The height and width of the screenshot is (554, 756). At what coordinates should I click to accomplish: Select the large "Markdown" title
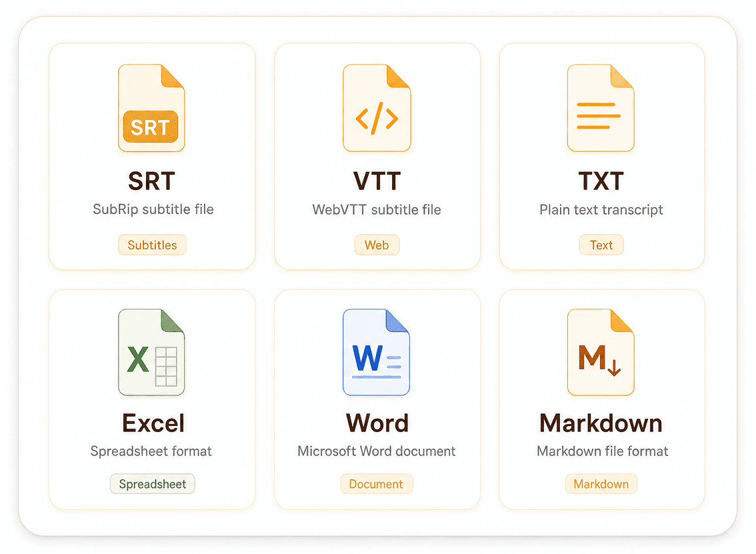(601, 423)
